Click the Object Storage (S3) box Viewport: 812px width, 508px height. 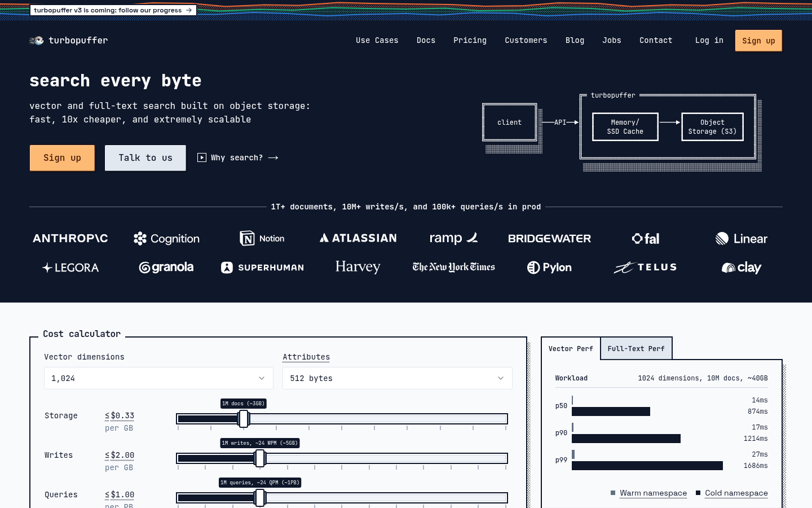coord(712,127)
